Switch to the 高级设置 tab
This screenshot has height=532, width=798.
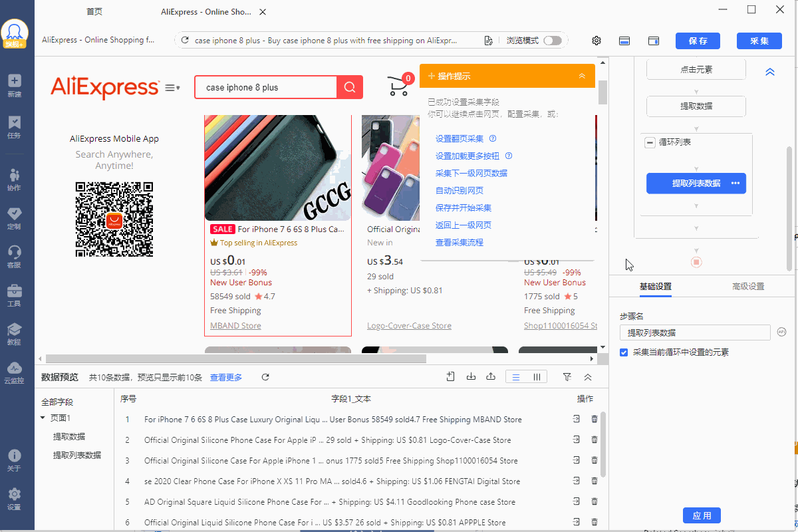click(748, 287)
